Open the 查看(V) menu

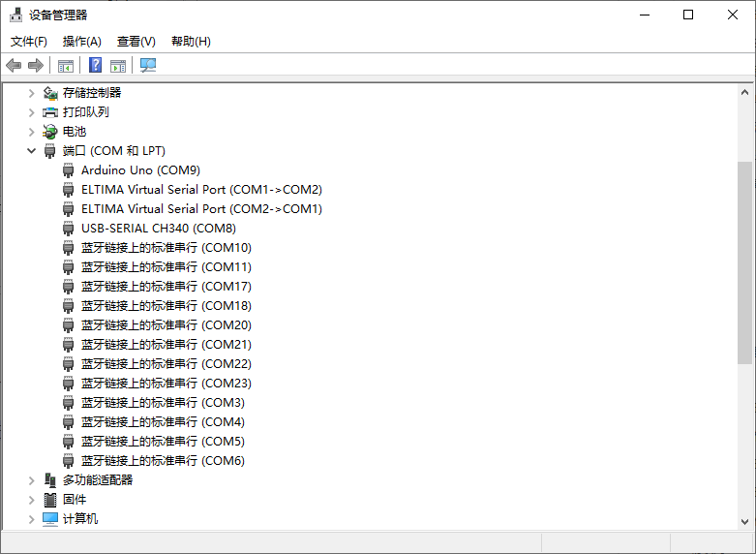pyautogui.click(x=136, y=42)
